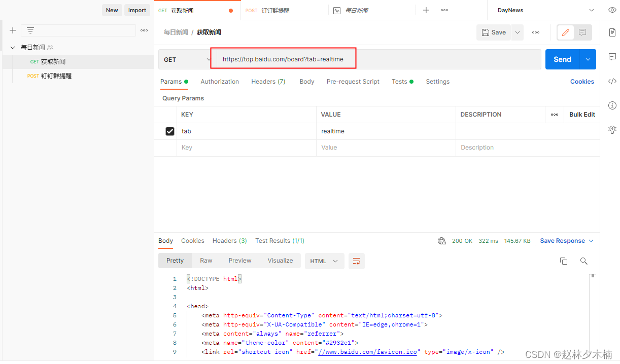Open the lightbulb related requests icon
Screen dimensions: 620x364
click(x=612, y=130)
